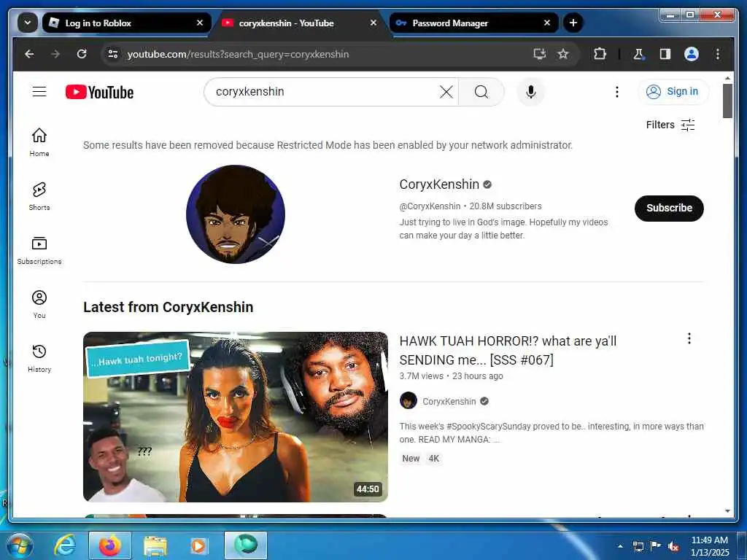Open Windows Explorer folder from taskbar

[155, 545]
